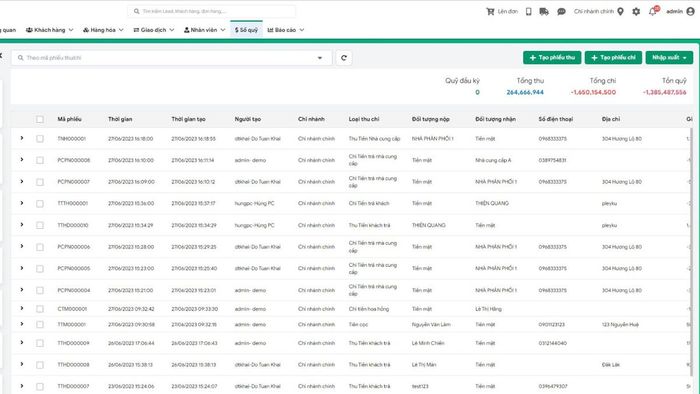
Task: Open the Khách hàng menu
Action: pyautogui.click(x=50, y=30)
